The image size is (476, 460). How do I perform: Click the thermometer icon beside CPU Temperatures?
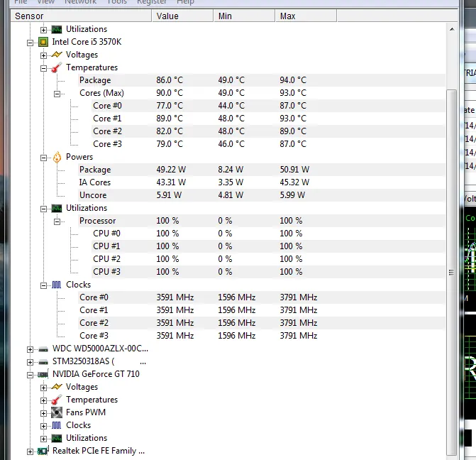coord(56,67)
